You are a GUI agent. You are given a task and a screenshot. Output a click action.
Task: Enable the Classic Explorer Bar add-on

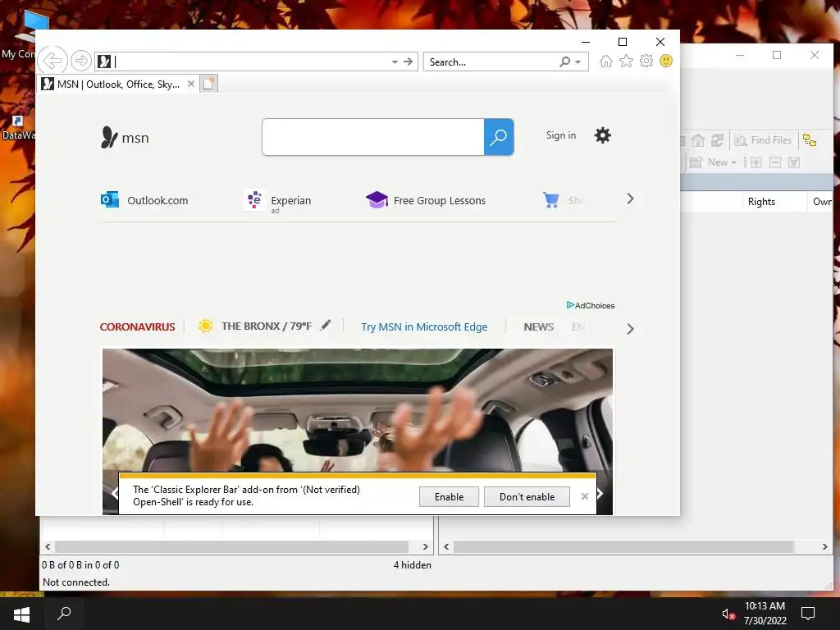coord(449,496)
